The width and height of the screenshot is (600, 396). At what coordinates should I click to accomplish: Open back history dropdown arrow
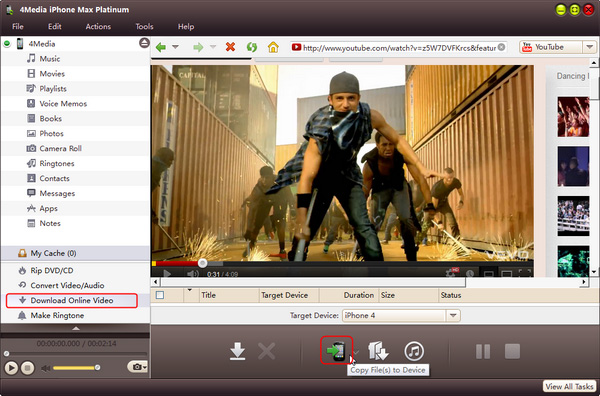pyautogui.click(x=175, y=47)
